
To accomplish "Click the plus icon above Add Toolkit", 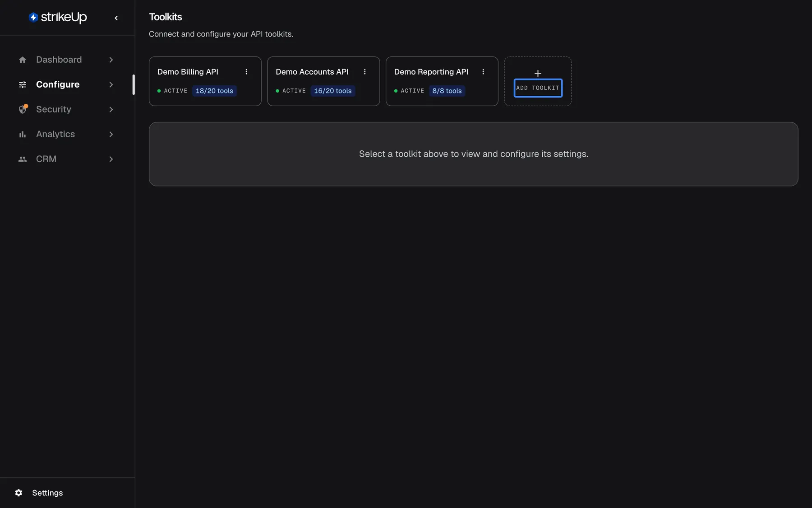I will point(538,73).
